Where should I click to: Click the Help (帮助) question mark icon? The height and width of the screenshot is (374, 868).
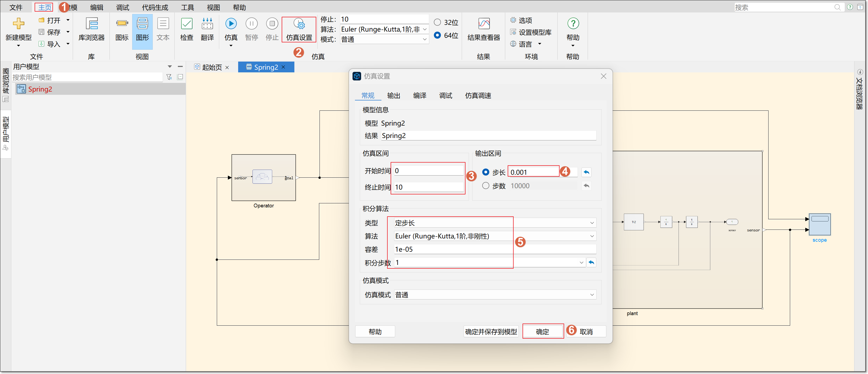point(573,23)
